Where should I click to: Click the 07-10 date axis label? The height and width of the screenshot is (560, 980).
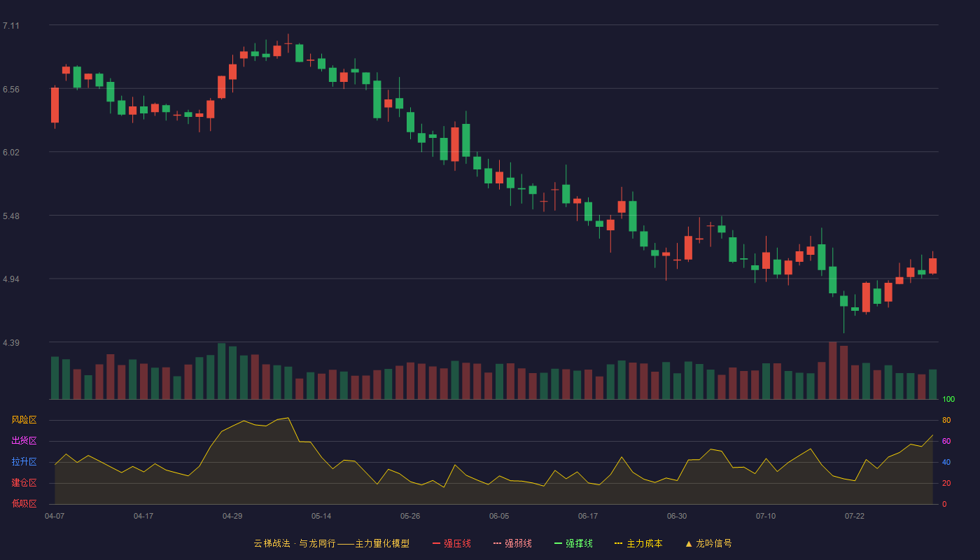point(766,516)
